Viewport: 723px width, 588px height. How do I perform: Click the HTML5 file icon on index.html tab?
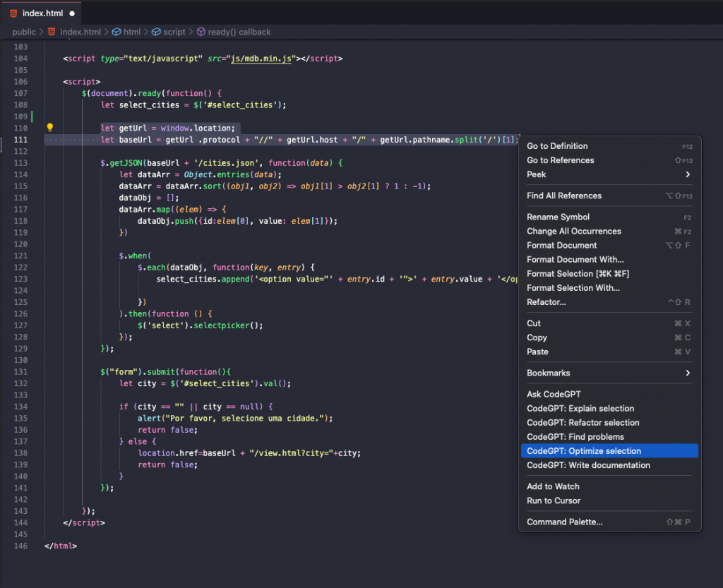(14, 13)
